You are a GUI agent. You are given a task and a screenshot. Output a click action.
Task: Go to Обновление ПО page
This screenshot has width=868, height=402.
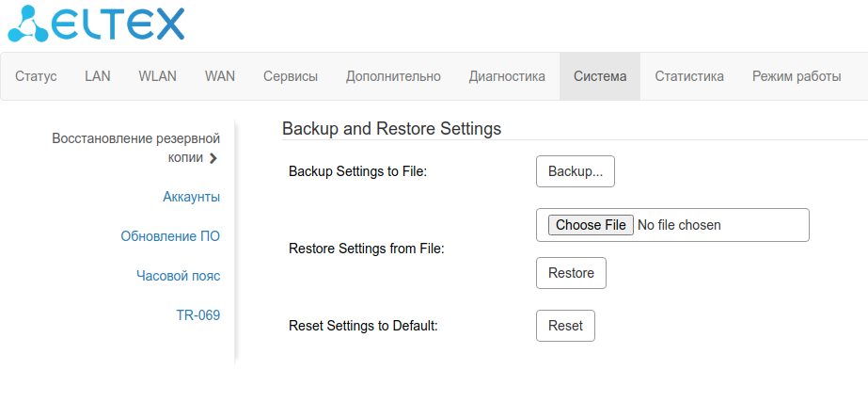170,236
